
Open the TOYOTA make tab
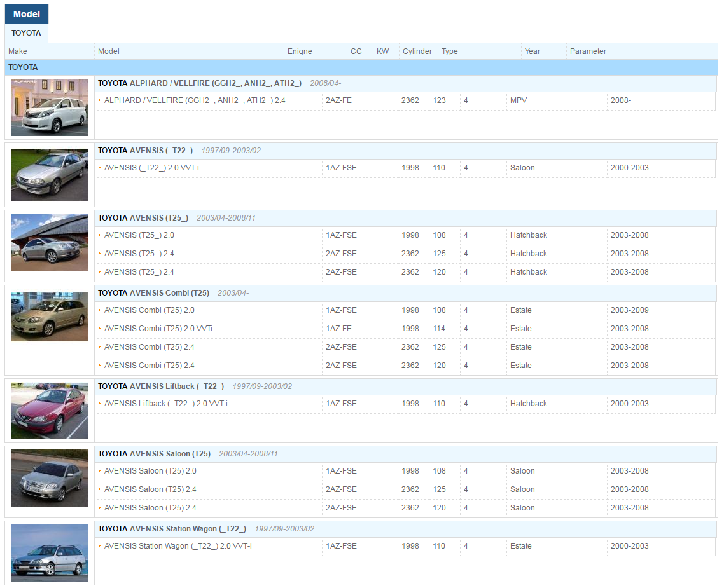click(x=26, y=33)
